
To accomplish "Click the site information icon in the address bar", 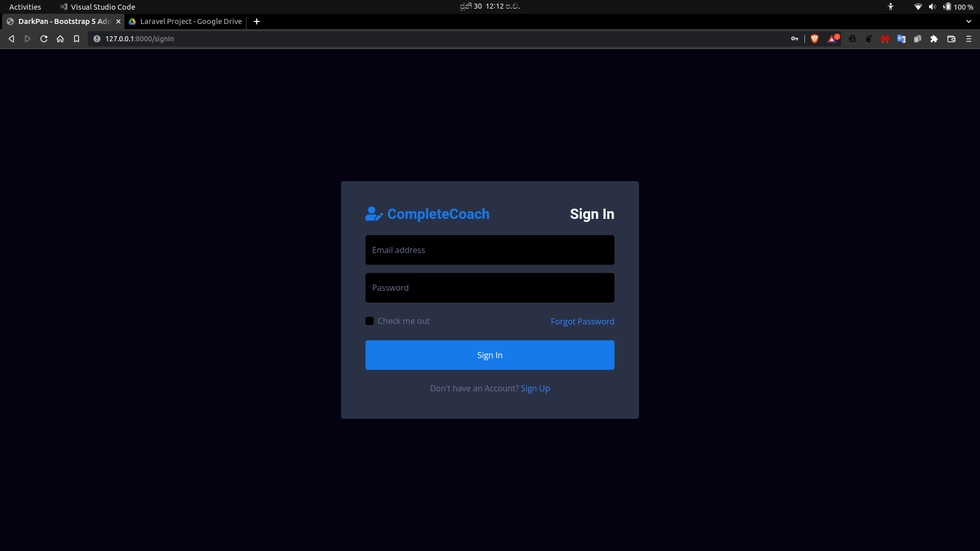I will [96, 38].
